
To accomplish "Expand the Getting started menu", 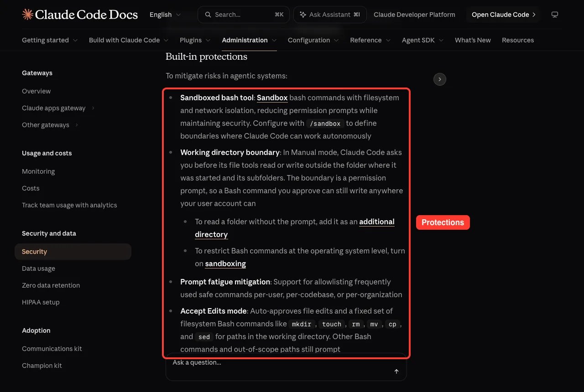I will tap(50, 40).
